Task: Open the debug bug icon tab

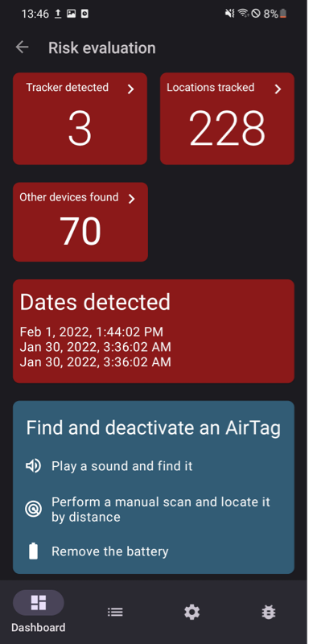Action: point(269,613)
